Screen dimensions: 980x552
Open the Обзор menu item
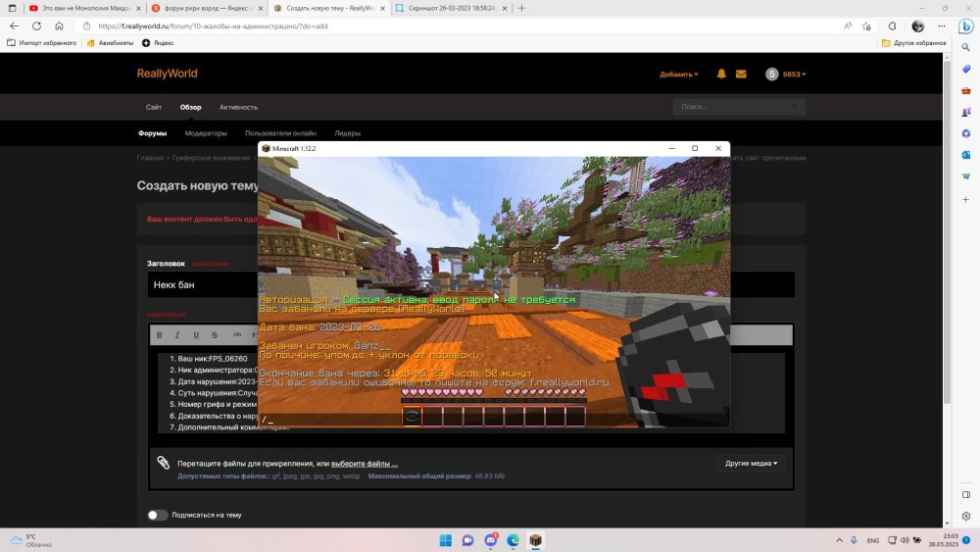191,107
